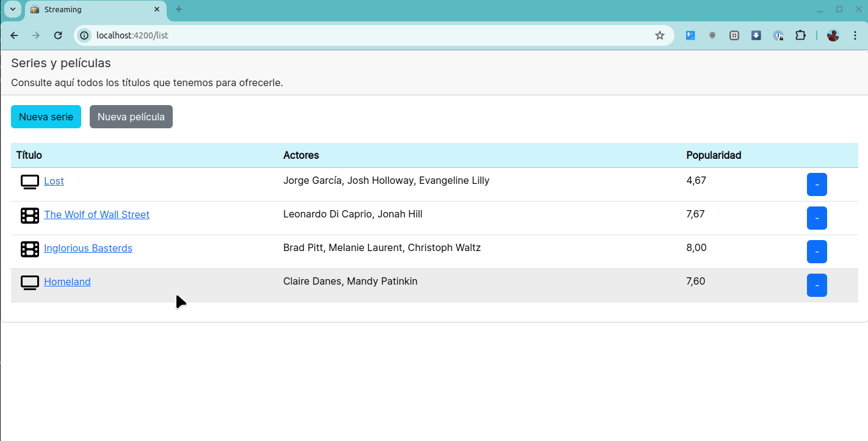Click the film icon beside The Wolf of Wall Street
Image resolution: width=868 pixels, height=441 pixels.
pos(30,216)
